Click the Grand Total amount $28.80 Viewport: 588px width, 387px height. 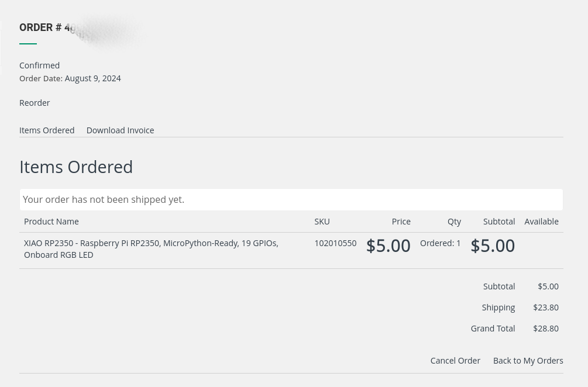coord(546,329)
